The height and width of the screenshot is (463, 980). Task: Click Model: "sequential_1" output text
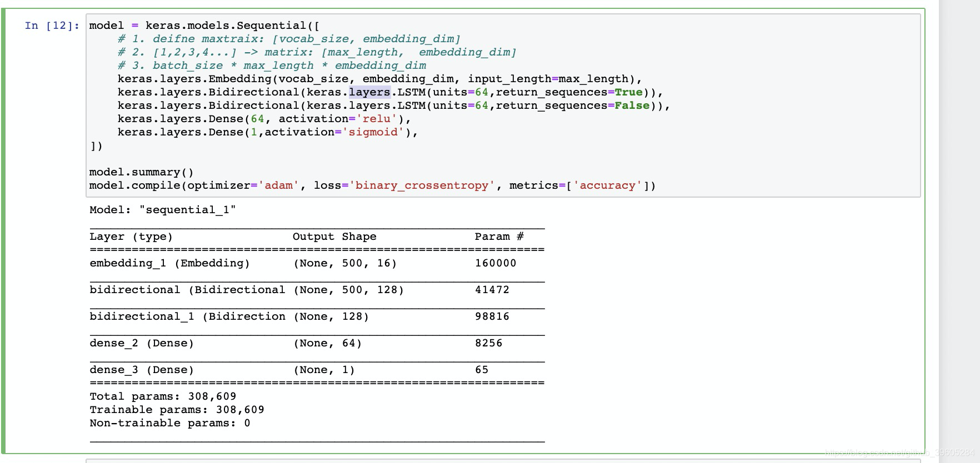click(x=163, y=210)
